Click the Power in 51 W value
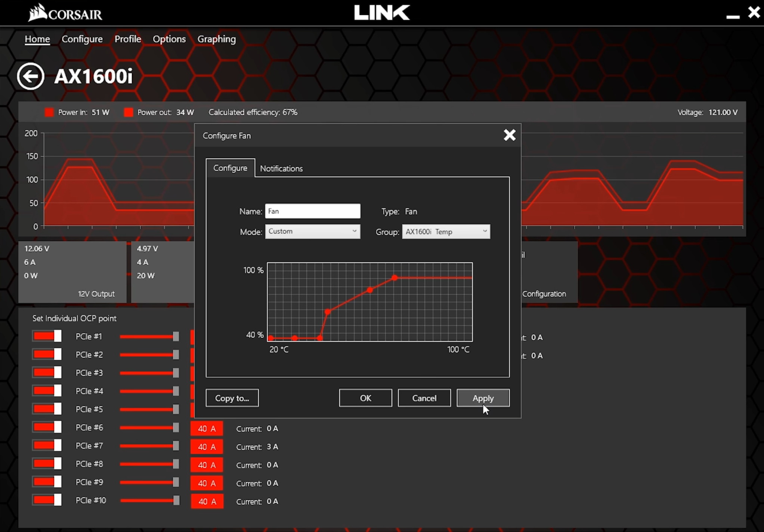The height and width of the screenshot is (532, 764). (x=100, y=112)
